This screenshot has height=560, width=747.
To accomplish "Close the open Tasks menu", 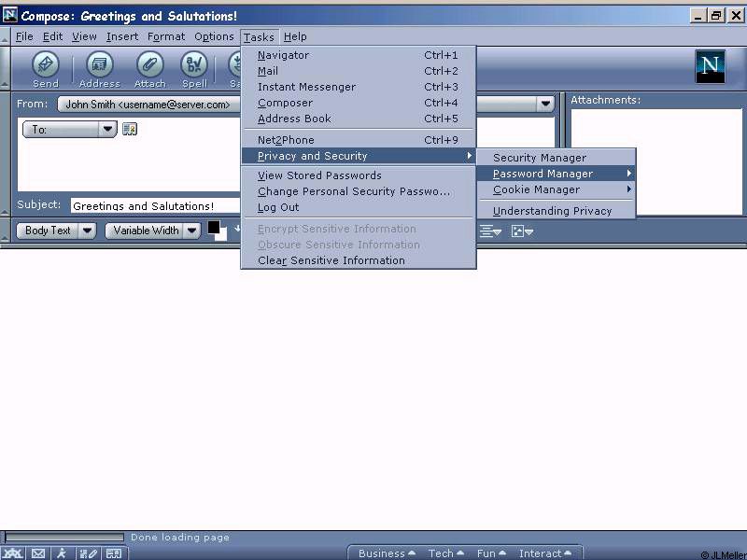I will point(260,36).
